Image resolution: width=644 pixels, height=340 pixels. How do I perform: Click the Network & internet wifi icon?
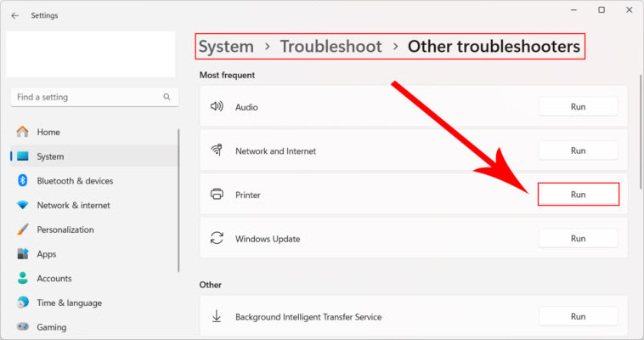point(23,205)
